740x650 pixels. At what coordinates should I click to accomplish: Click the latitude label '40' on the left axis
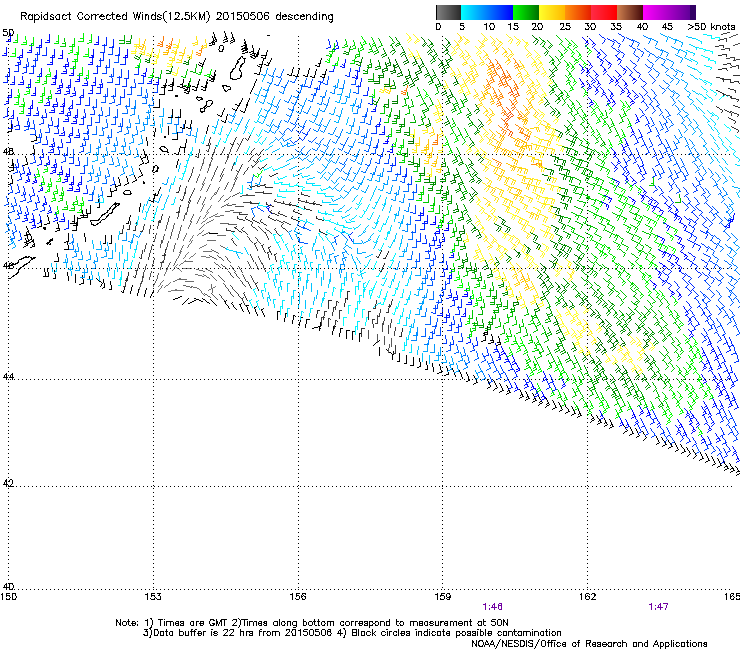(x=8, y=586)
